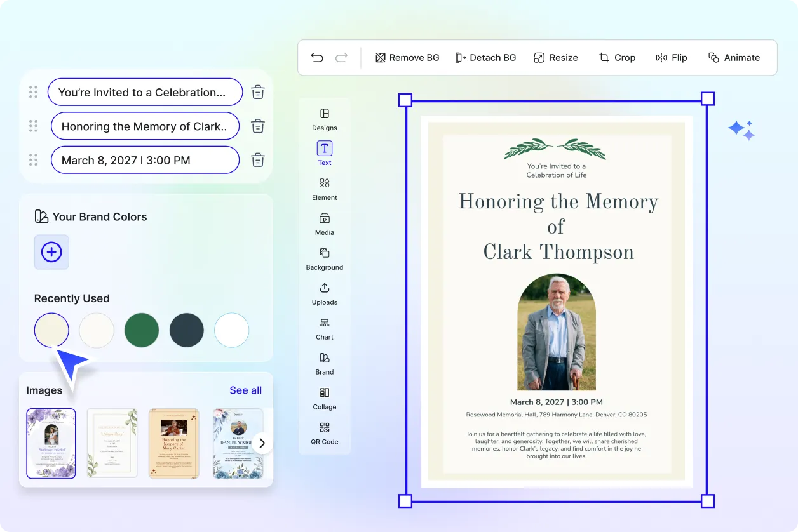Click the Remove BG toolbar button
The image size is (798, 532).
coord(407,57)
